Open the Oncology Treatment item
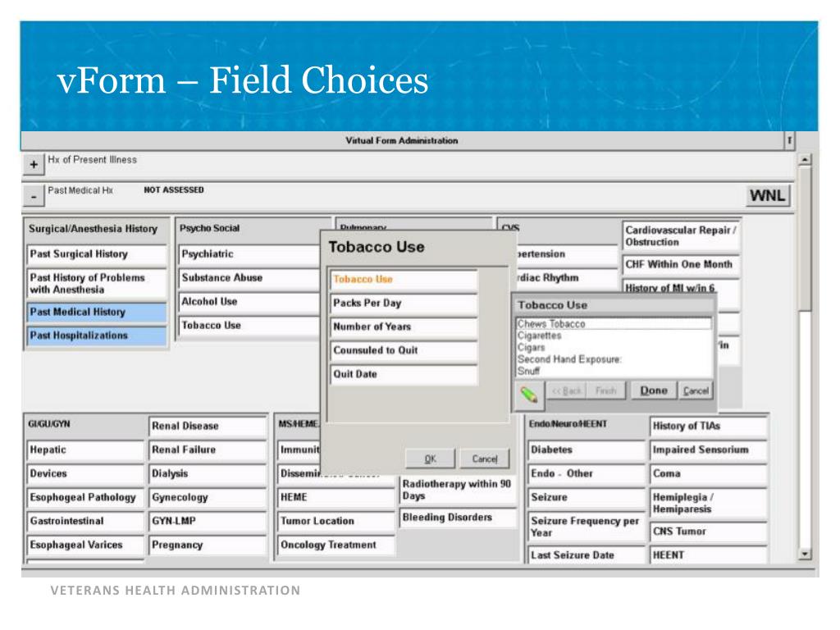Viewport: 840px width, 630px height. [x=336, y=545]
